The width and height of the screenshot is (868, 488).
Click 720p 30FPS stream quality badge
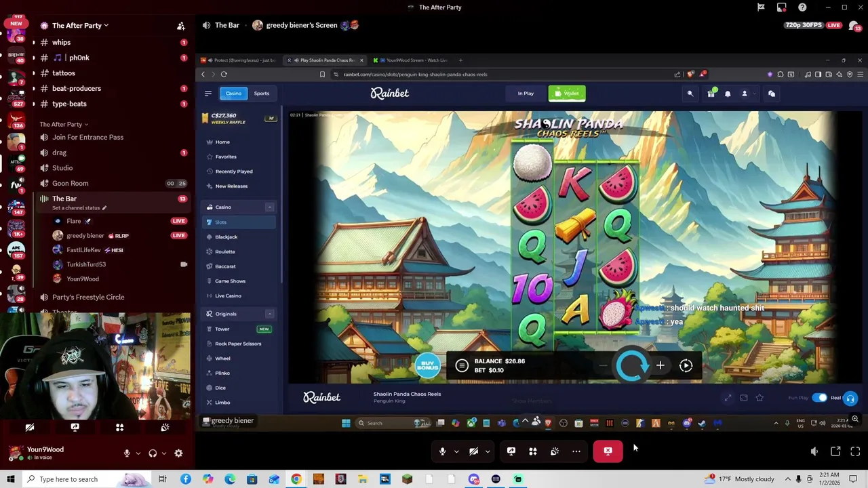point(804,25)
